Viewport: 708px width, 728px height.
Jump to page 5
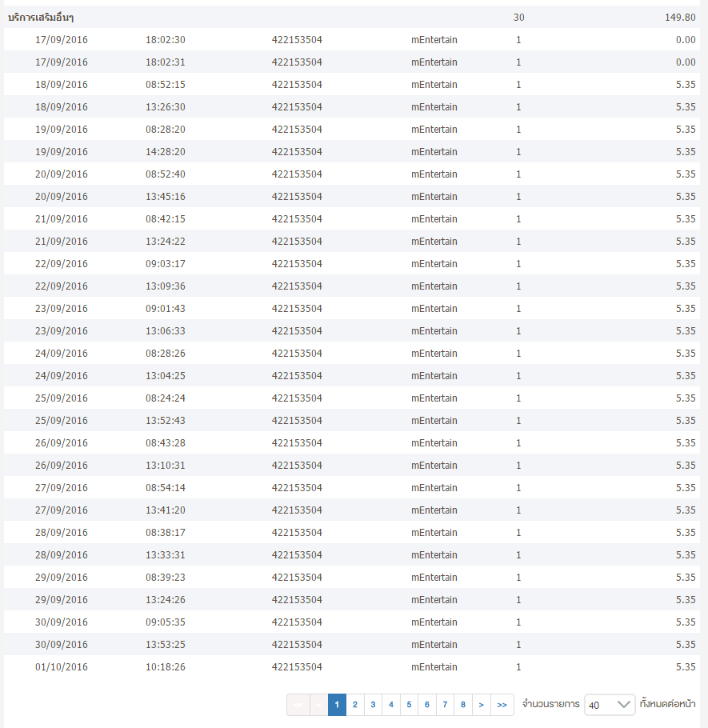409,705
